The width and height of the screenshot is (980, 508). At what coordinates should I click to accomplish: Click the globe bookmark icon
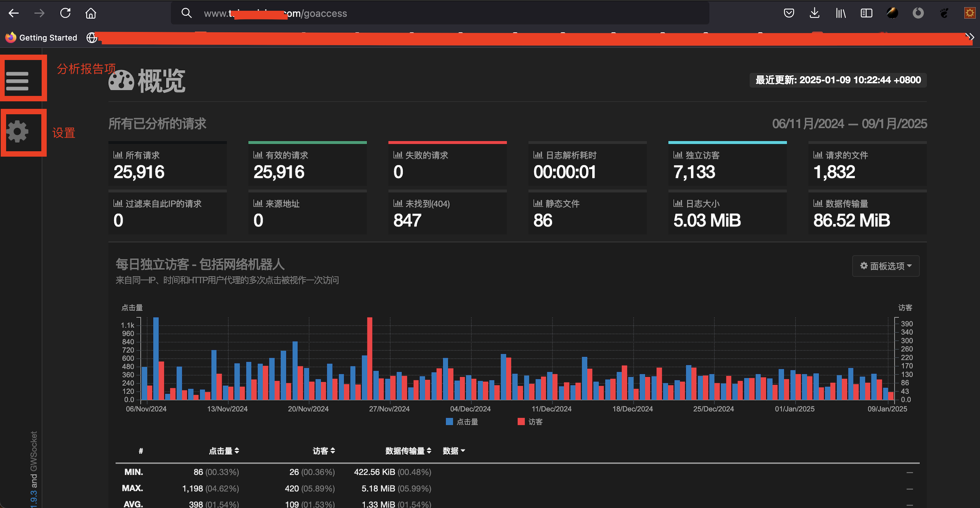coord(92,37)
